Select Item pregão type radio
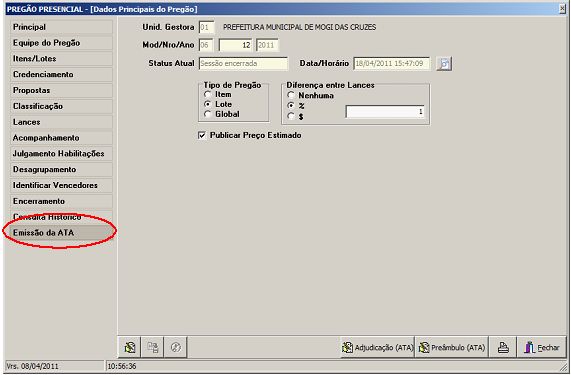The width and height of the screenshot is (571, 375). [x=208, y=94]
